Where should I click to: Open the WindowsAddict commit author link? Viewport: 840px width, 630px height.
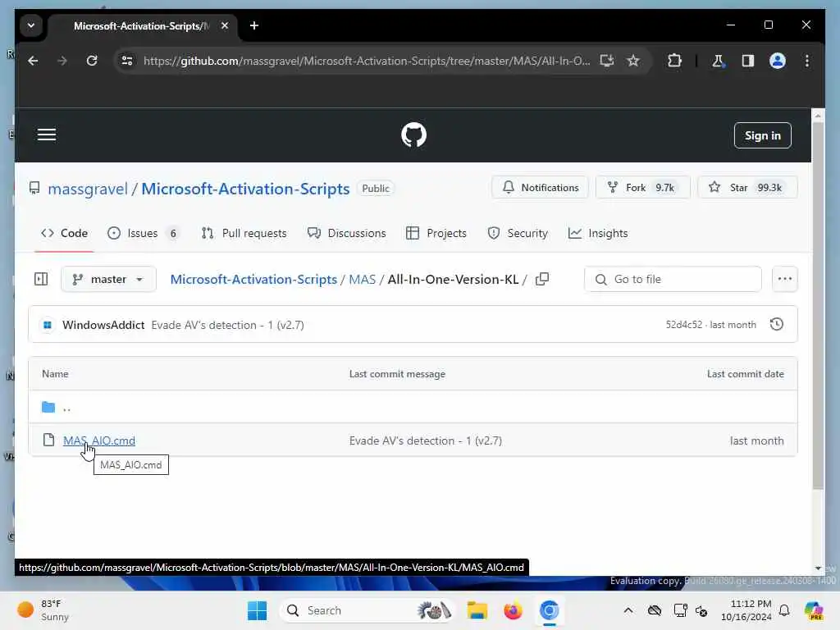click(x=103, y=325)
